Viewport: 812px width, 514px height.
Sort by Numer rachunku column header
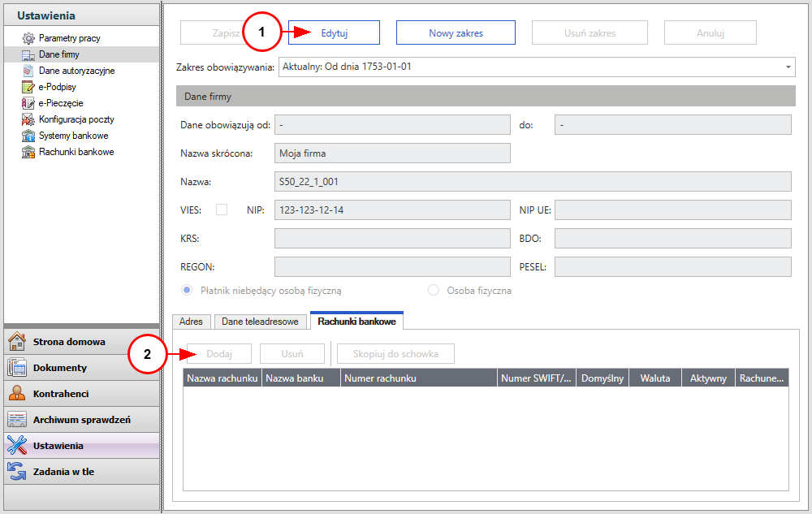pyautogui.click(x=418, y=378)
